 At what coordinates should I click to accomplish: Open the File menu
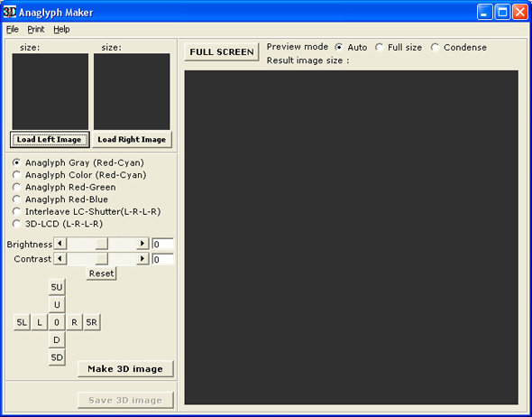coord(13,29)
